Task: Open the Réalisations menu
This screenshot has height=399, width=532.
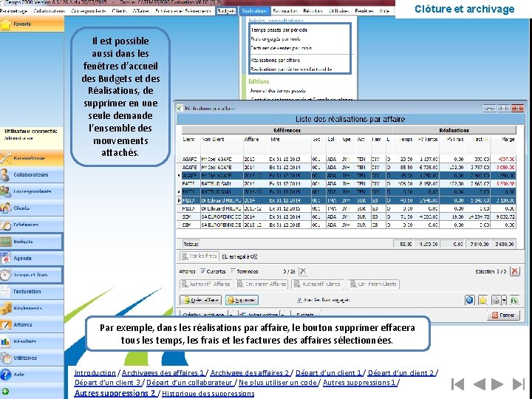Action: tap(254, 11)
